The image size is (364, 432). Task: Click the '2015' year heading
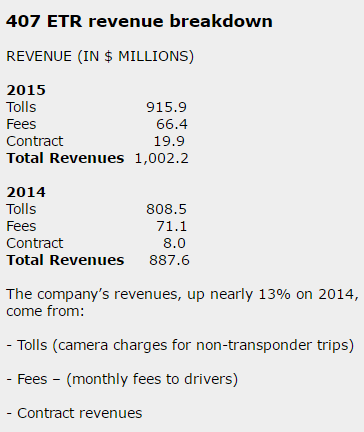[x=26, y=90]
